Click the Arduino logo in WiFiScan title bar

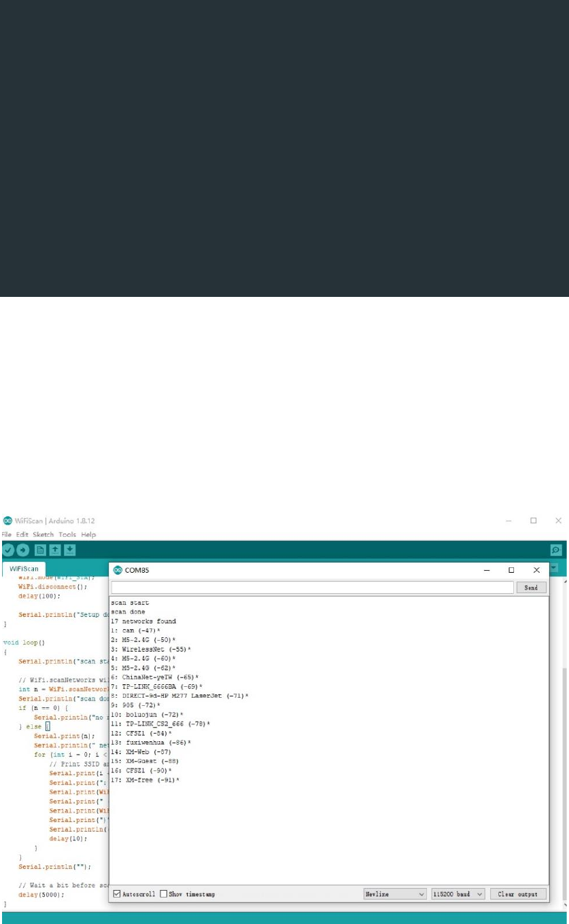coord(7,520)
